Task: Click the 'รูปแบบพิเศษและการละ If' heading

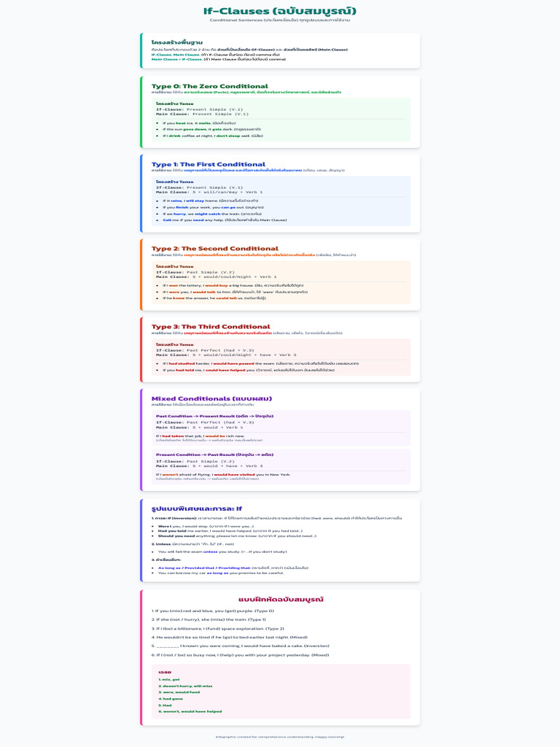Action: pyautogui.click(x=196, y=508)
